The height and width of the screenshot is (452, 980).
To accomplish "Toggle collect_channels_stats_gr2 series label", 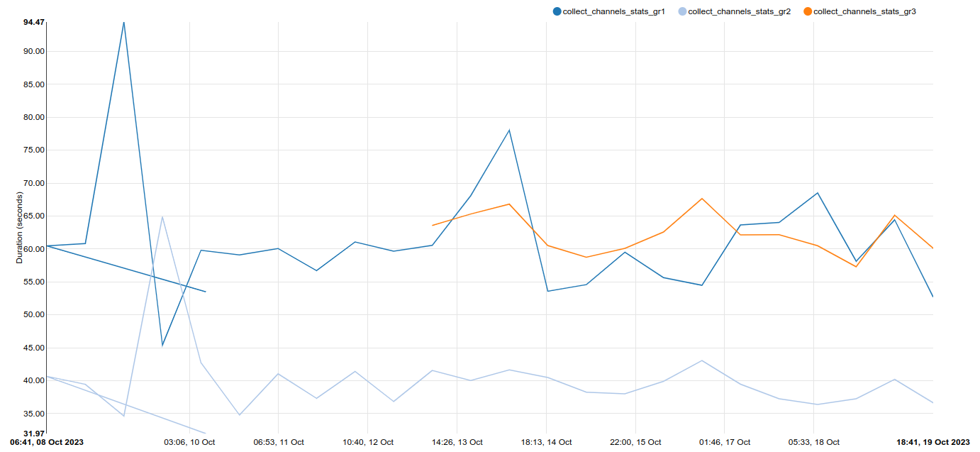I will click(x=739, y=11).
